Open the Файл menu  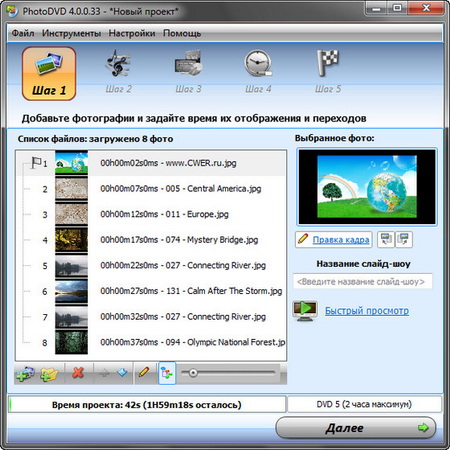pyautogui.click(x=23, y=33)
